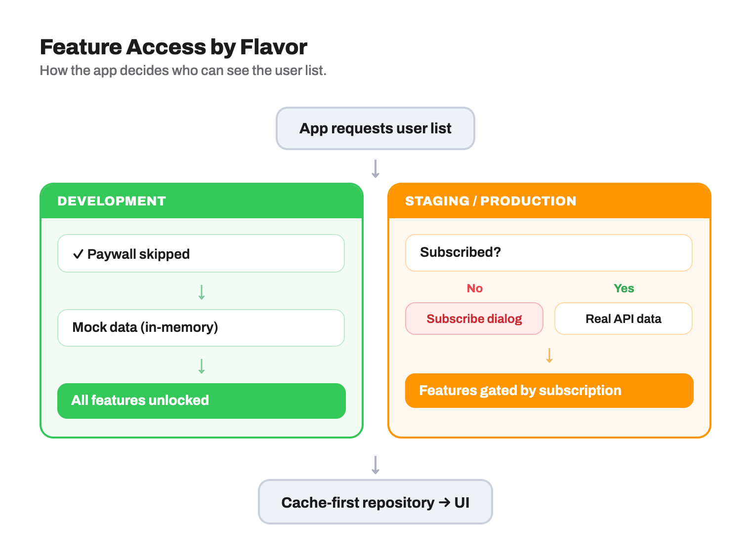Choose the green Yes branch label
Screen dimensions: 751x560
[624, 288]
